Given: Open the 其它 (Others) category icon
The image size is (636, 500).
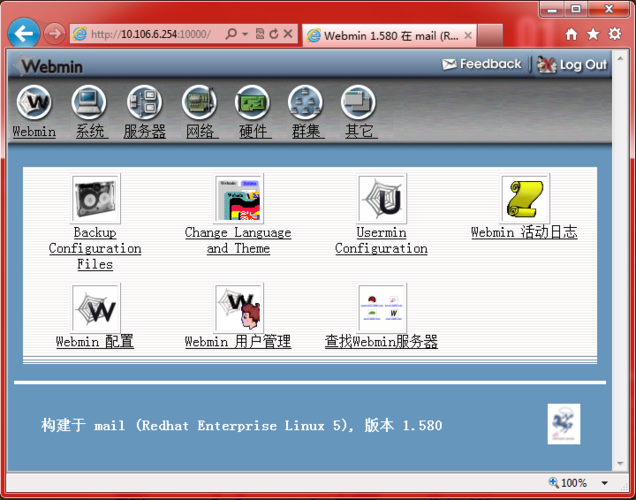Looking at the screenshot, I should [359, 102].
